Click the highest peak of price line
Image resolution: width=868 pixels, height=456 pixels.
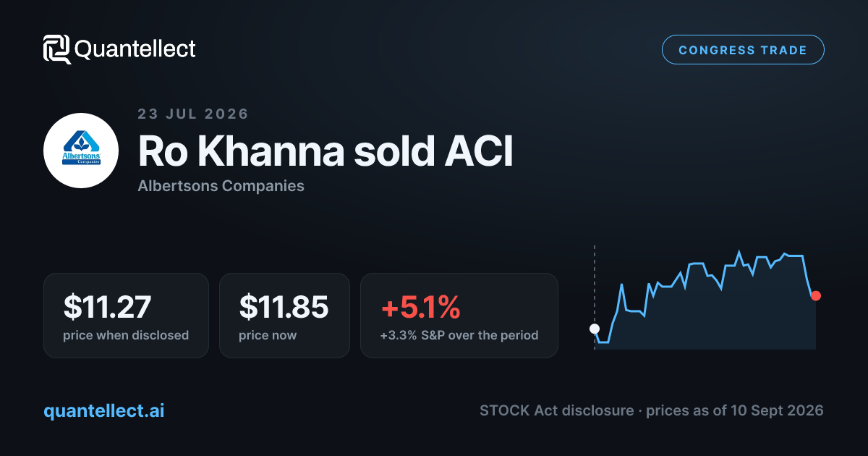pos(739,253)
